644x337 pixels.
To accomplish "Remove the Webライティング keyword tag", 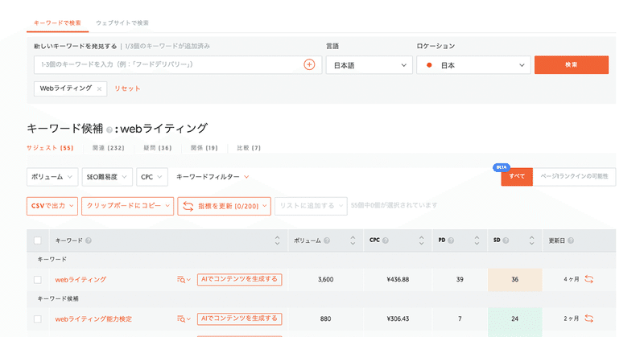I will tap(99, 88).
